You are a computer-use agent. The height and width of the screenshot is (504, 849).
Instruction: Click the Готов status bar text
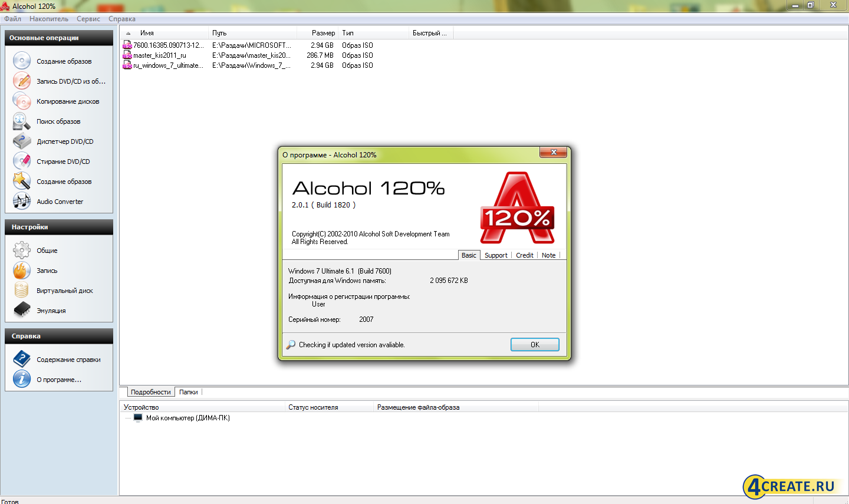click(10, 502)
